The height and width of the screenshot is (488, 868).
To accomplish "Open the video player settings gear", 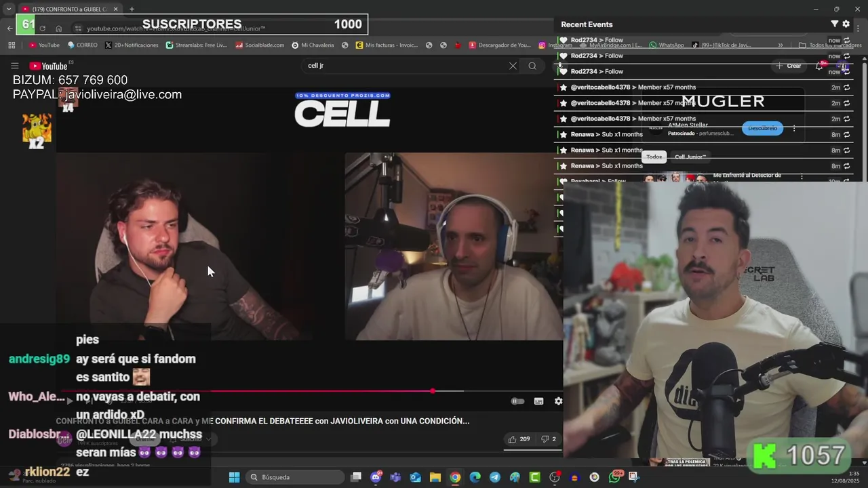I will (558, 401).
